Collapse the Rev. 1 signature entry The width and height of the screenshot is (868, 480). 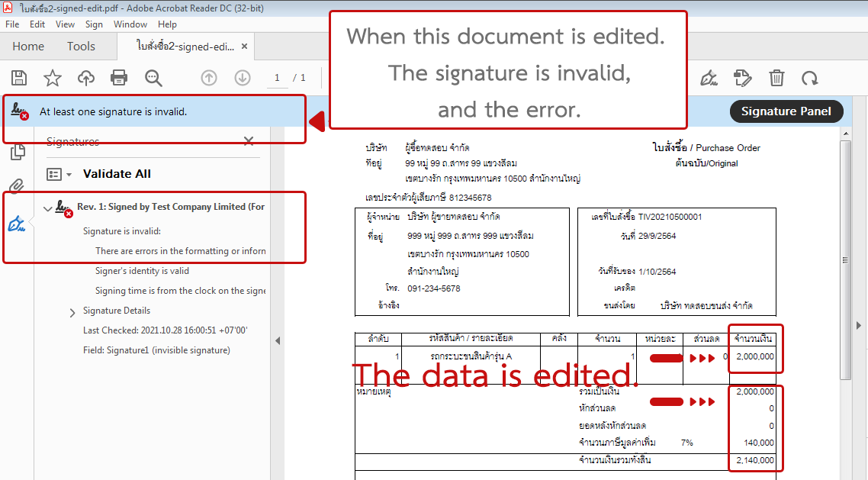coord(48,206)
